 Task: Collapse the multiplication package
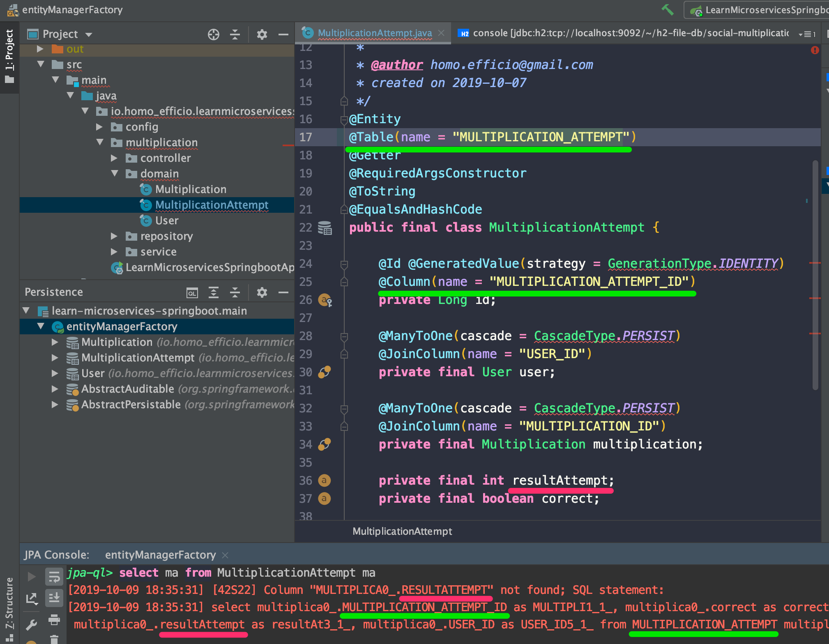pos(99,143)
